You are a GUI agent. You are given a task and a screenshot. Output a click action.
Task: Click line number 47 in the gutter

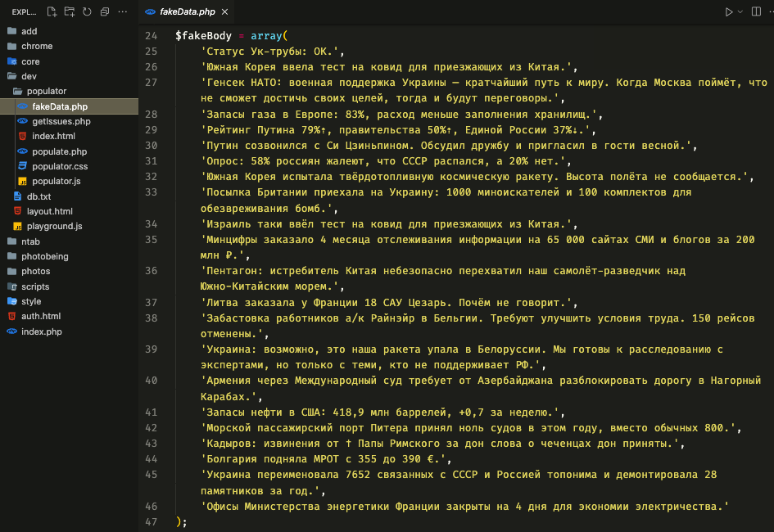pyautogui.click(x=151, y=521)
